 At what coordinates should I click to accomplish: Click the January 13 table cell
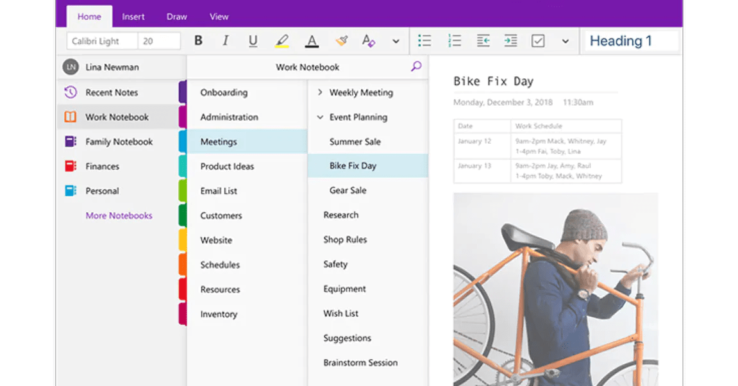[x=482, y=171]
